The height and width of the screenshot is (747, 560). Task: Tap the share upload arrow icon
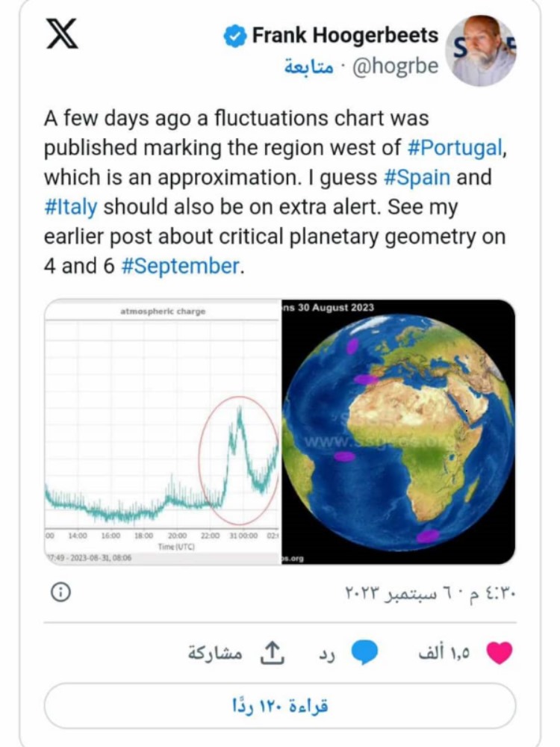pyautogui.click(x=272, y=652)
